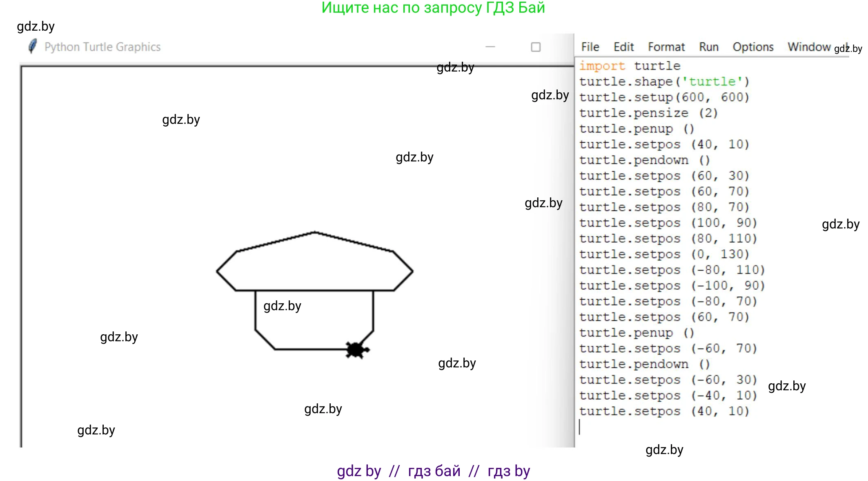Open the Options menu
Screen dimensions: 868x481
[x=753, y=47]
